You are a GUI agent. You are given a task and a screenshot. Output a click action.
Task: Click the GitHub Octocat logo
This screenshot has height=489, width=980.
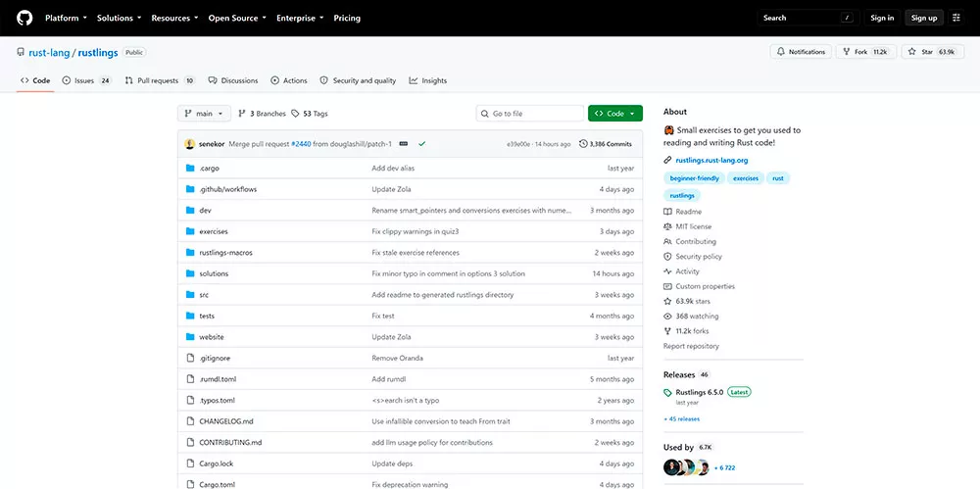pos(24,18)
